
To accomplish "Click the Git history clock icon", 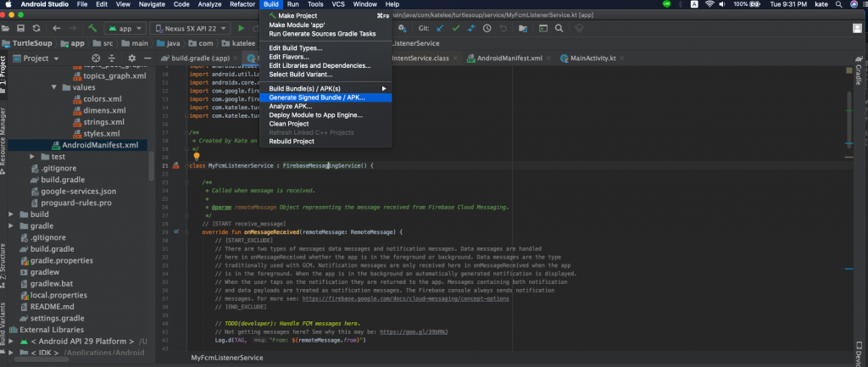I will tap(489, 28).
